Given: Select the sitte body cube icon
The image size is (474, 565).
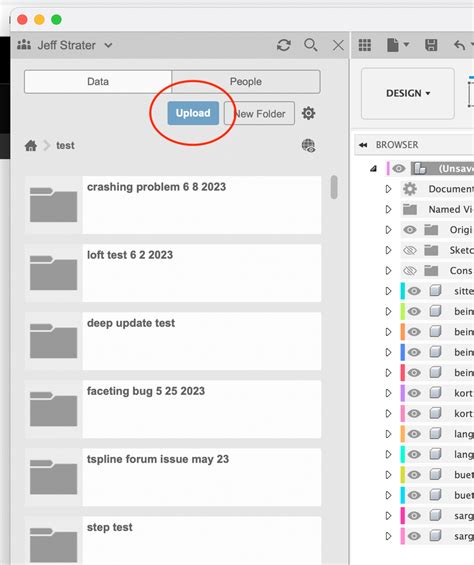Looking at the screenshot, I should coord(435,291).
